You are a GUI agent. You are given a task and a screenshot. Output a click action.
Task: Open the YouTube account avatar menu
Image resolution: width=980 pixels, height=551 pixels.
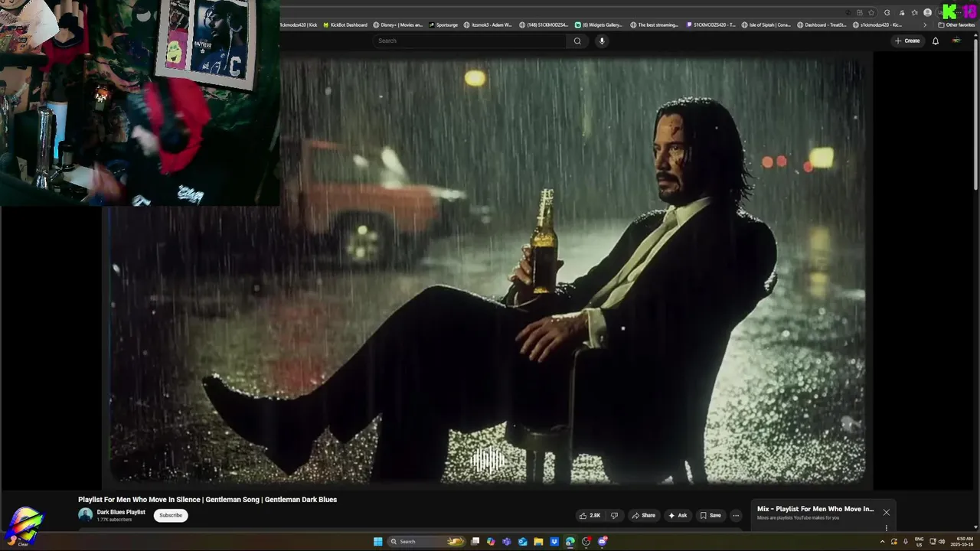pos(956,41)
